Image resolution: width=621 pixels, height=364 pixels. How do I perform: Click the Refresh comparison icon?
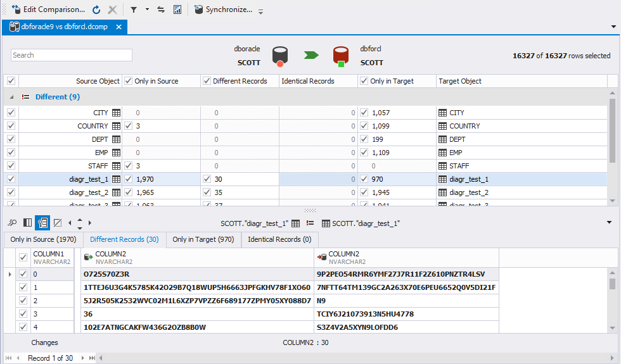pos(96,9)
